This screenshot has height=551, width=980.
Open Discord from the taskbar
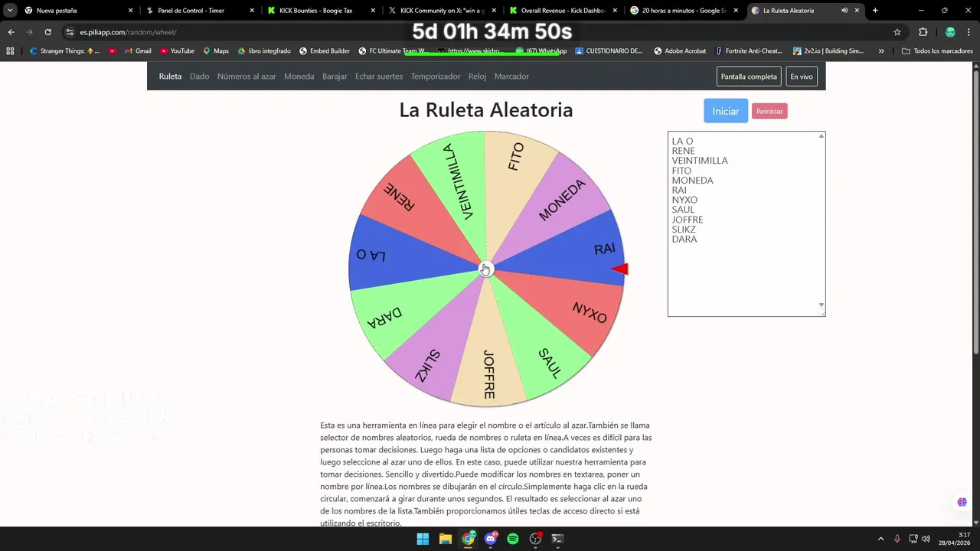coord(491,539)
